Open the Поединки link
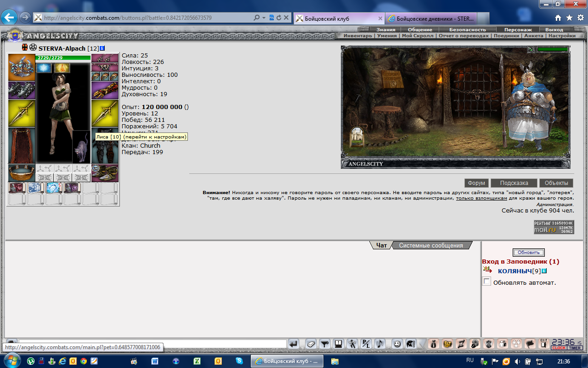The height and width of the screenshot is (368, 588). 507,35
